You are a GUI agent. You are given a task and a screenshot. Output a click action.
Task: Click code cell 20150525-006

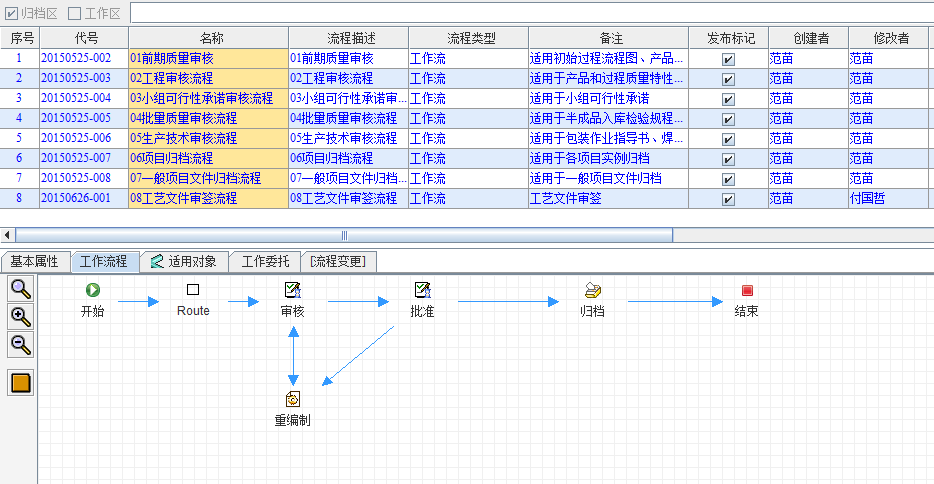(84, 139)
